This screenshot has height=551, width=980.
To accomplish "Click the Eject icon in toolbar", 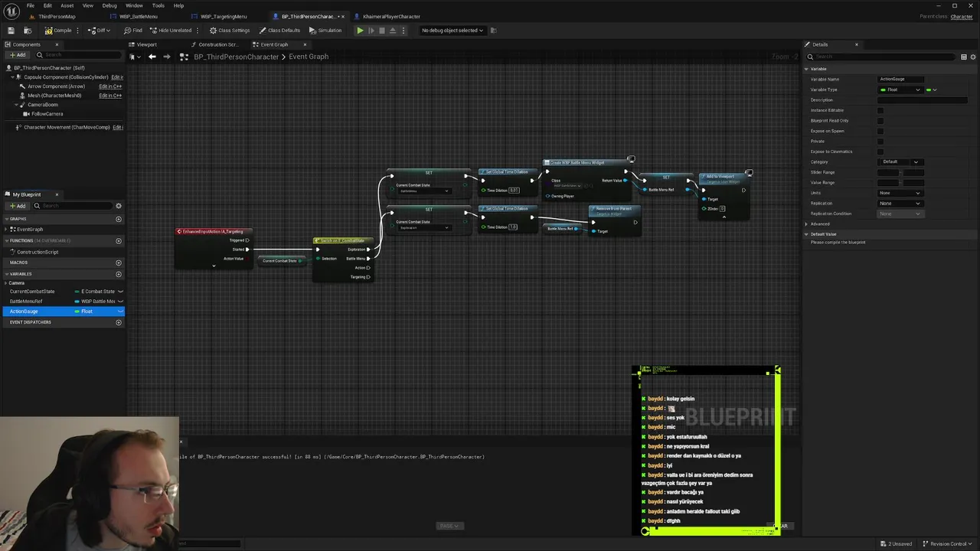I will 394,31.
